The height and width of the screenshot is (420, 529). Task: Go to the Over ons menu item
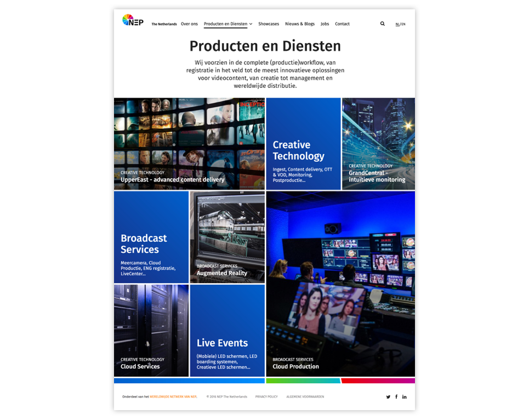[x=189, y=24]
